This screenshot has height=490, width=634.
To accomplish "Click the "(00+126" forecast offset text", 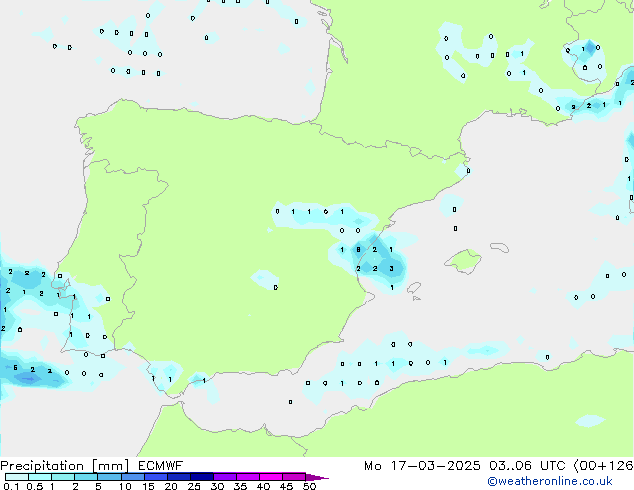I will [603, 466].
